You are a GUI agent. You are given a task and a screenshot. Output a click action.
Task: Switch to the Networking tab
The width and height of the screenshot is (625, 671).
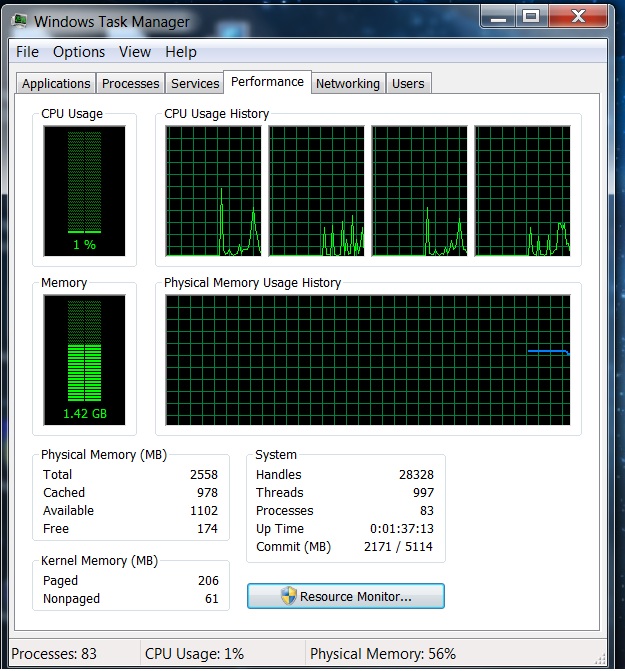[x=348, y=83]
